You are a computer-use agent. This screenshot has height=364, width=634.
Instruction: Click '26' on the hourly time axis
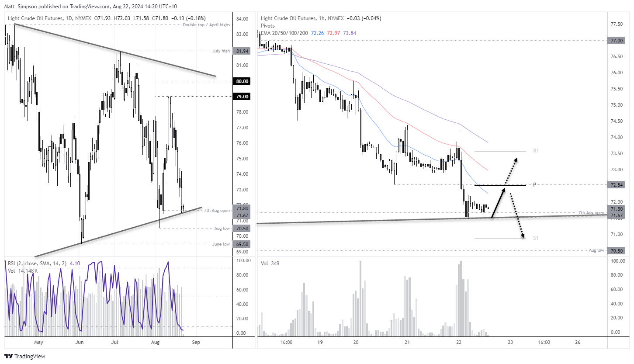[578, 343]
